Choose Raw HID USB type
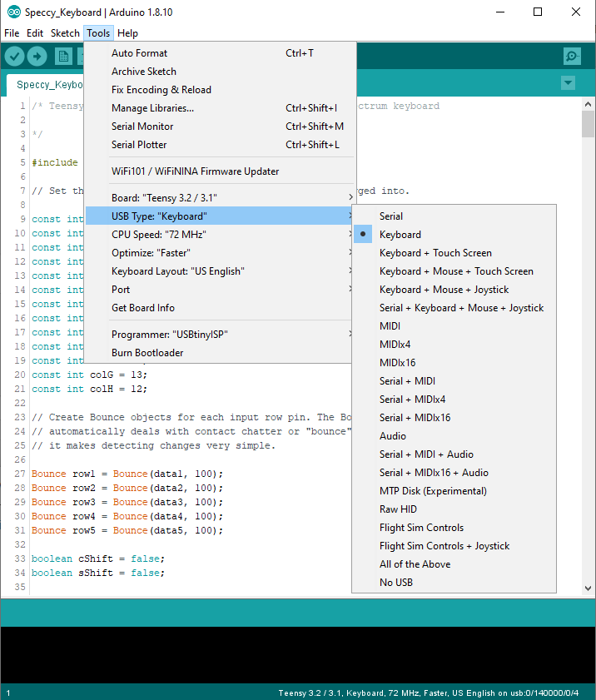The width and height of the screenshot is (596, 700). click(454, 509)
